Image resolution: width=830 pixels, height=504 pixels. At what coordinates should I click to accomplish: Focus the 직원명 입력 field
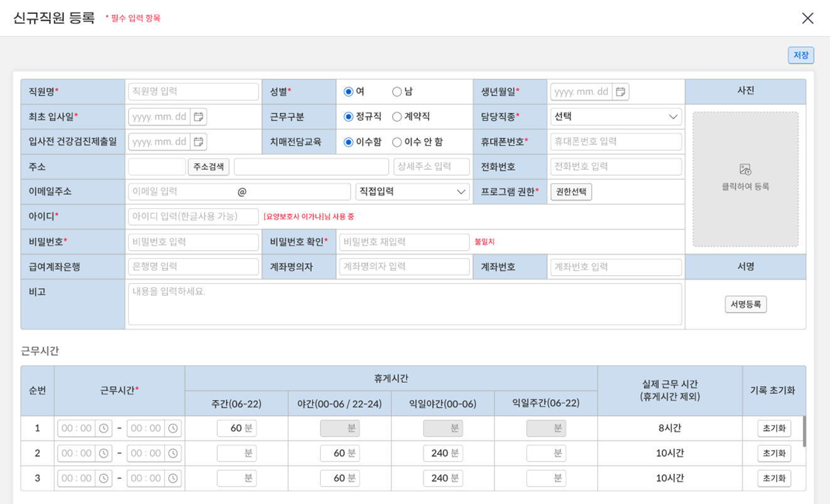tap(193, 92)
